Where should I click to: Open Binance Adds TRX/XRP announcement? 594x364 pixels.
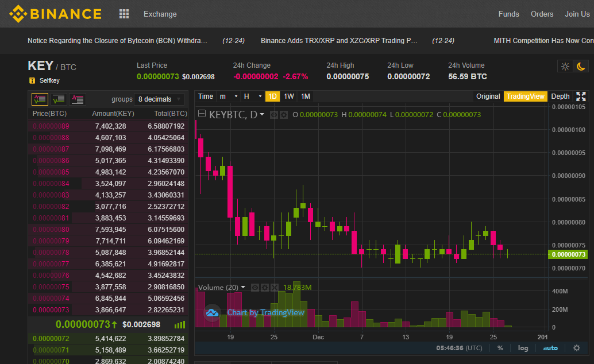click(339, 41)
